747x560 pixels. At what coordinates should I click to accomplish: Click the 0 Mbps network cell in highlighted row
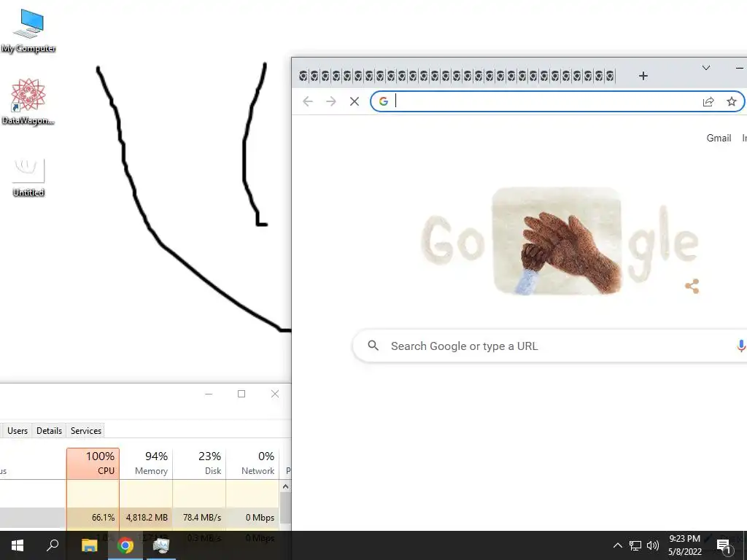tap(252, 518)
